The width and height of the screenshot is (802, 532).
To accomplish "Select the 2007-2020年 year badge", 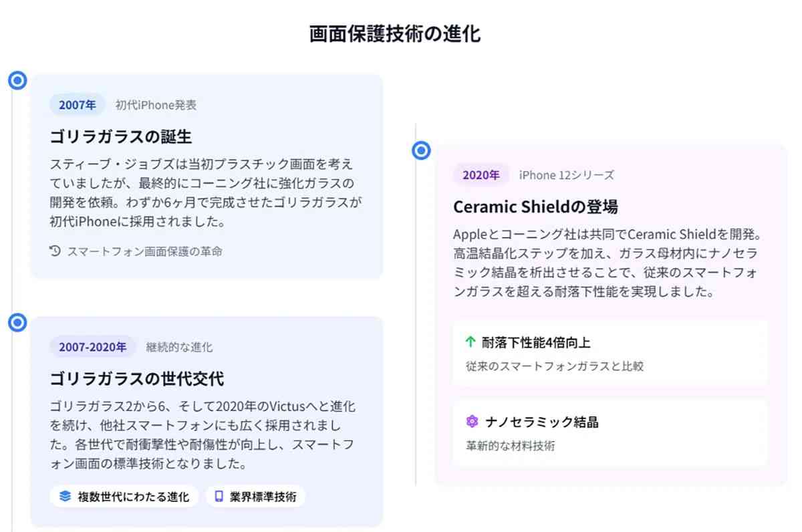I will pos(92,347).
